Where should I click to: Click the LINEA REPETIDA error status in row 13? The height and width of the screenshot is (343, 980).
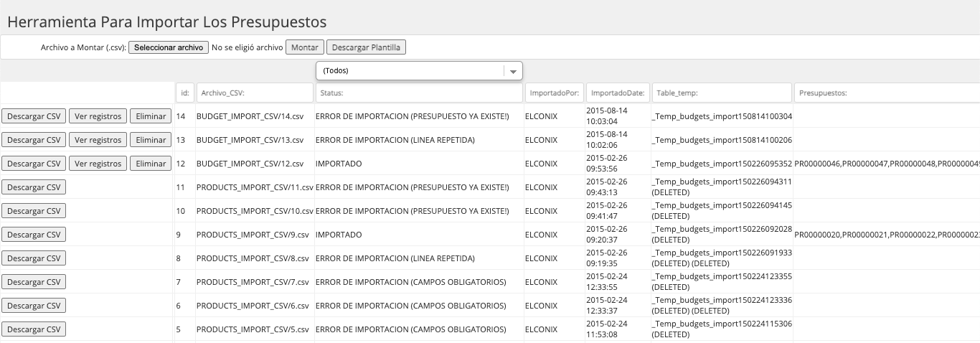click(395, 140)
